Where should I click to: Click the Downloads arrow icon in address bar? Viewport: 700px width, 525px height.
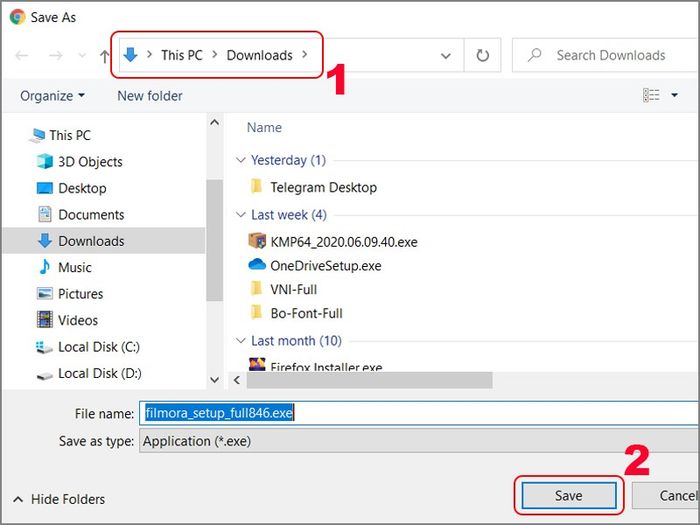[x=130, y=55]
